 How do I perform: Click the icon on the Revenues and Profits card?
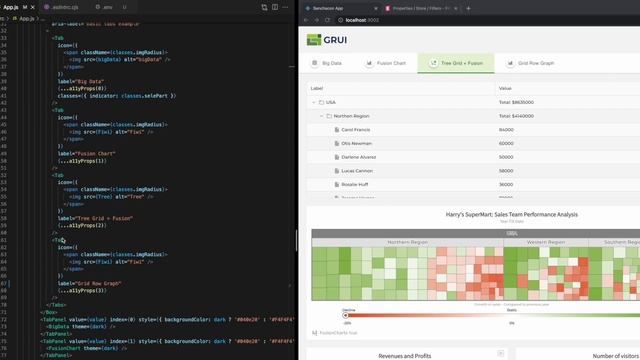pyautogui.click(x=501, y=354)
